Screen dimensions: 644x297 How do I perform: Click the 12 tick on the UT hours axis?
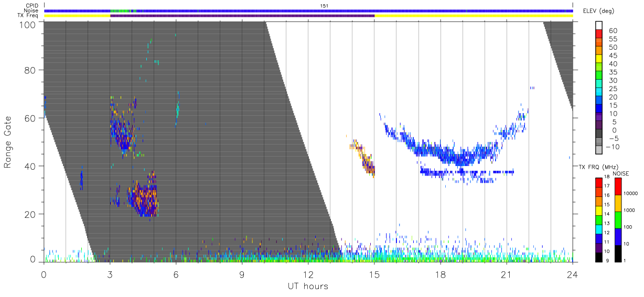click(x=308, y=273)
